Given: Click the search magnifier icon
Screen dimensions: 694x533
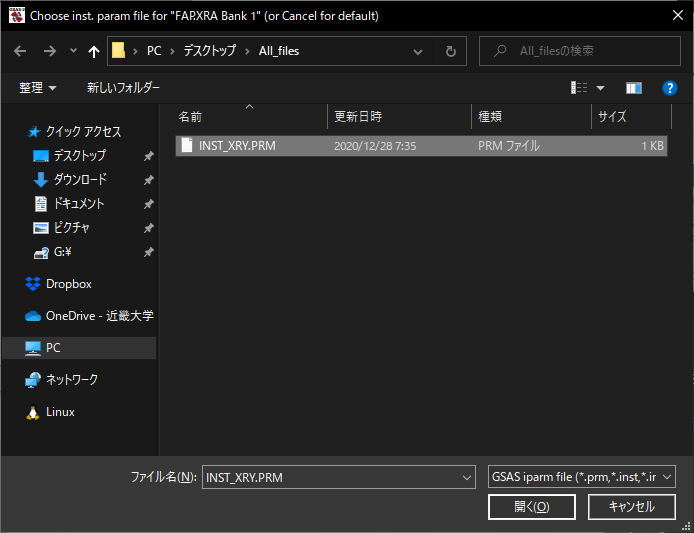Looking at the screenshot, I should 500,51.
